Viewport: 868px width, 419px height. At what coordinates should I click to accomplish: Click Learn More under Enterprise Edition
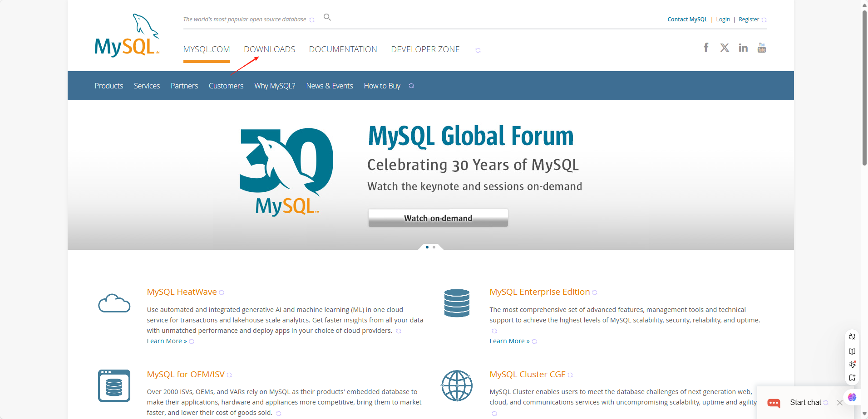509,341
